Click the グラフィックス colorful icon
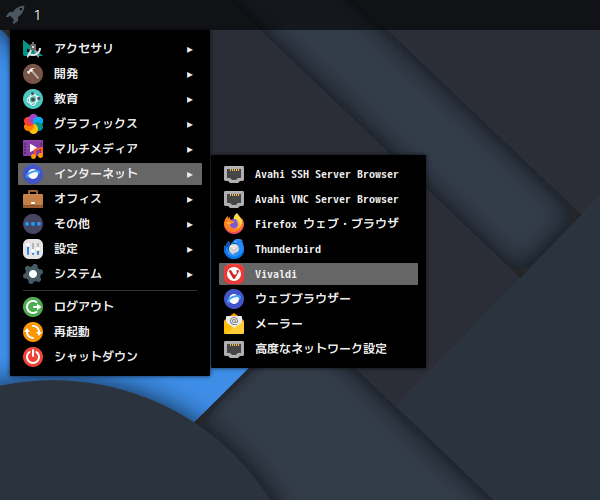Screen dimensions: 600x500 [x=33, y=124]
